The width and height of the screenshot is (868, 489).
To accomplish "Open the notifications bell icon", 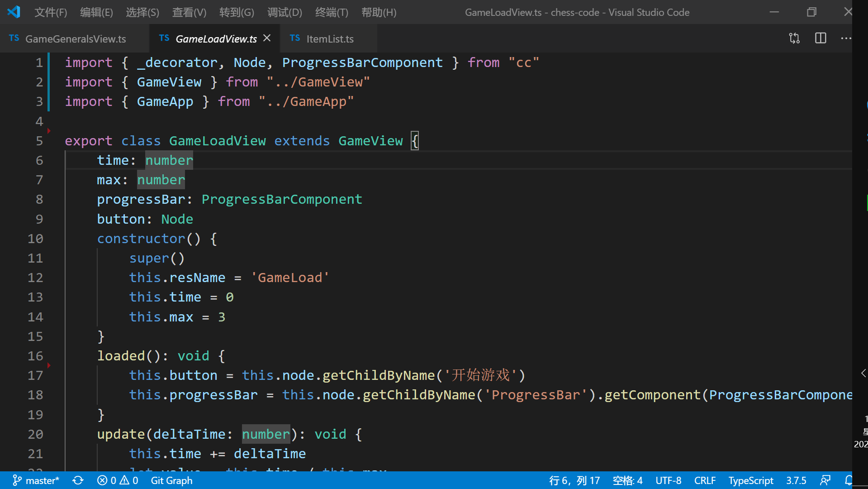I will pos(848,480).
